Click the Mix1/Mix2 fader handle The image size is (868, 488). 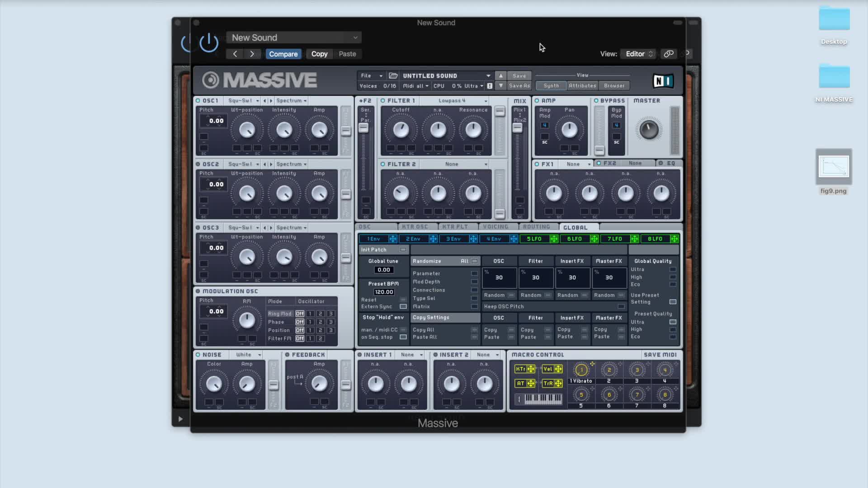517,128
